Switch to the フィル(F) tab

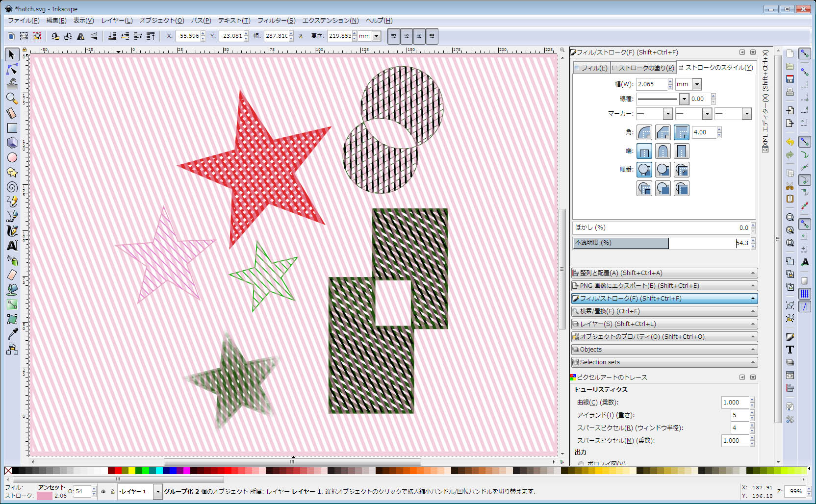591,68
